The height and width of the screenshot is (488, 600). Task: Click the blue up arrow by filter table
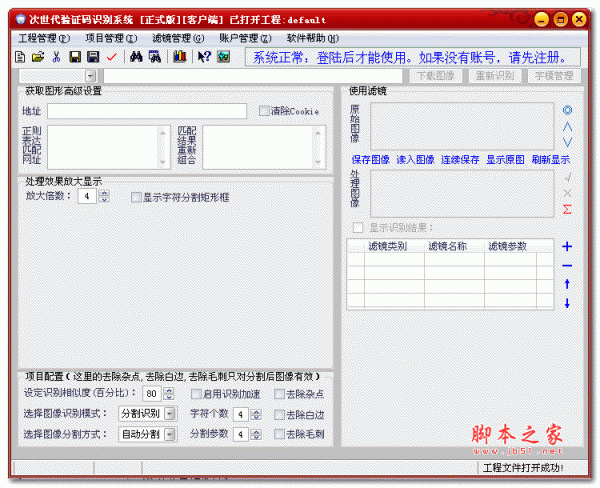[x=567, y=284]
